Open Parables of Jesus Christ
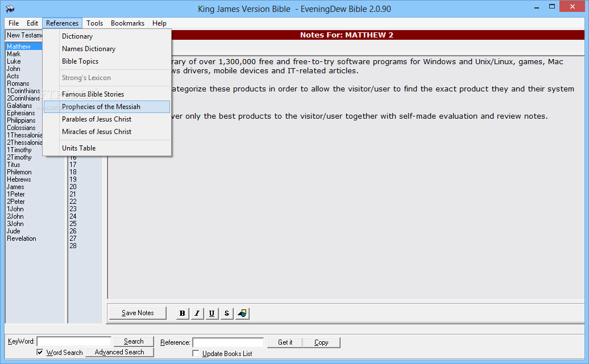 click(x=107, y=119)
